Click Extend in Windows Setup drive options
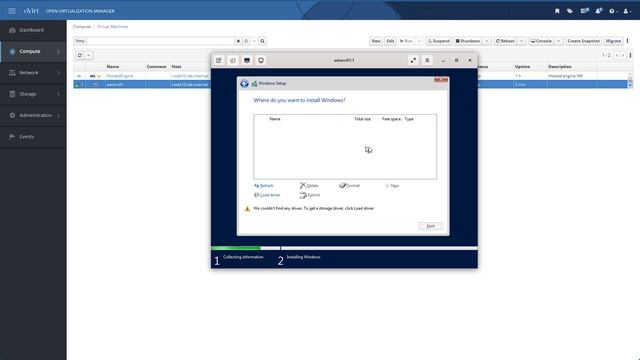Screen dimensions: 640x360 [x=310, y=195]
